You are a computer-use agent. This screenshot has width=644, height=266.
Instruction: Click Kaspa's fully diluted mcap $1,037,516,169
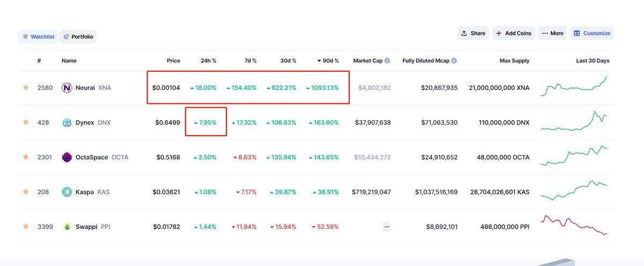point(436,192)
